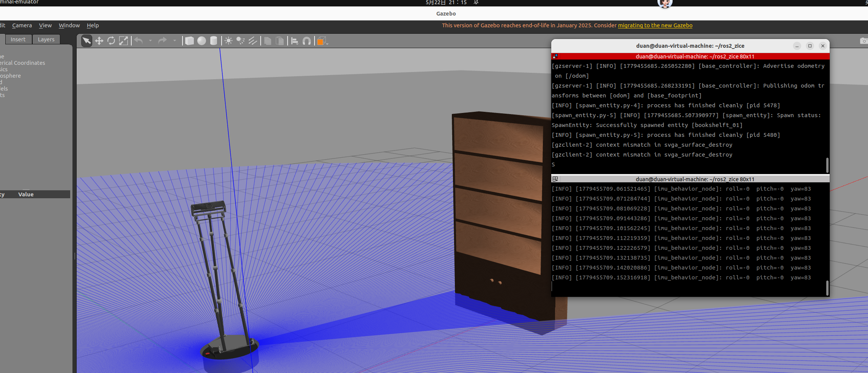868x373 pixels.
Task: Open the Camera menu
Action: tap(22, 25)
